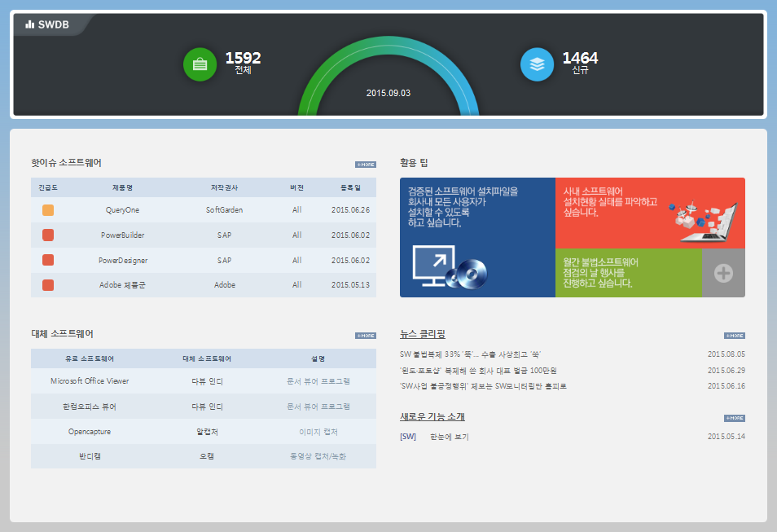Open the 뉴스 클리핑 heading link

click(423, 334)
